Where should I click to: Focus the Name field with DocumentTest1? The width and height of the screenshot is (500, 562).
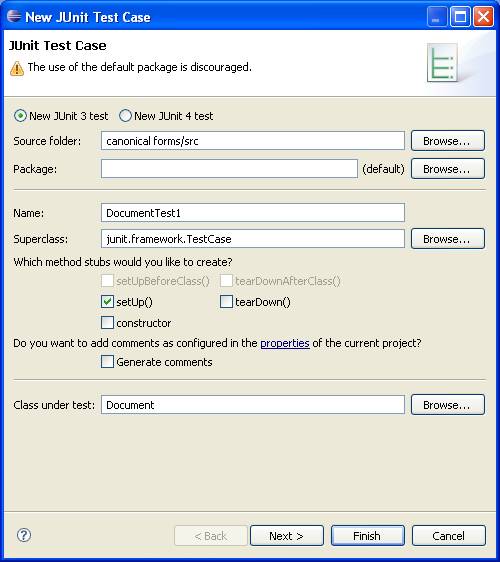[253, 213]
